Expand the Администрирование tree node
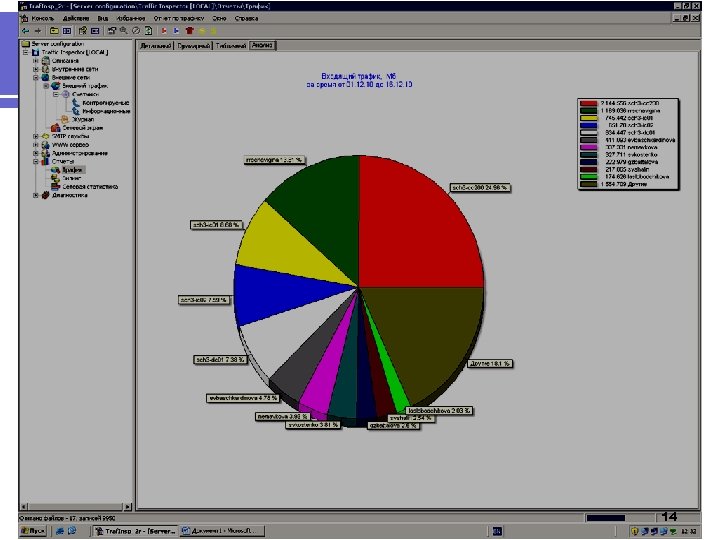Viewport: 720px width, 540px height. (x=36, y=153)
